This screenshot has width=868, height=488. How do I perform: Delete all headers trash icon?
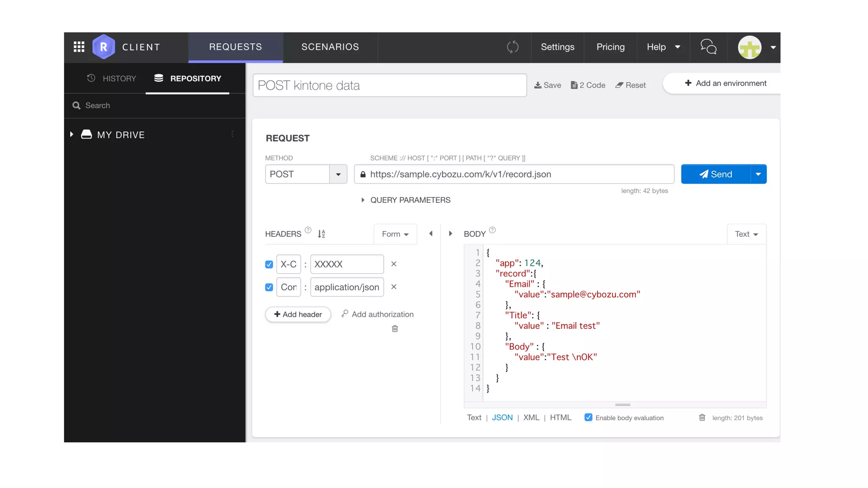click(395, 329)
